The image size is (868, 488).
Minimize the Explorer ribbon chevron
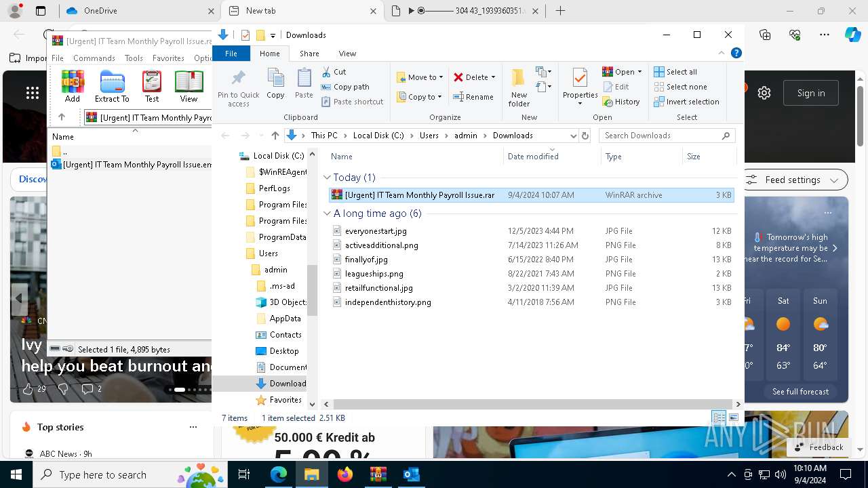coord(722,53)
